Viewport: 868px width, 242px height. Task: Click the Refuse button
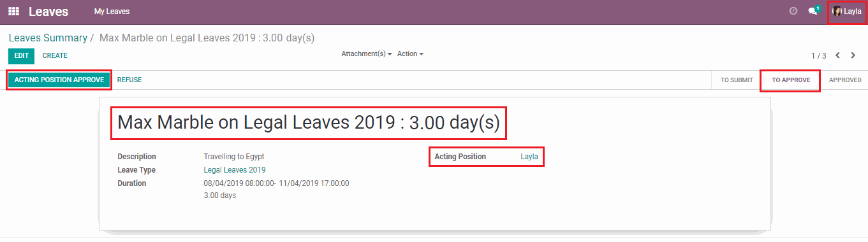click(129, 80)
